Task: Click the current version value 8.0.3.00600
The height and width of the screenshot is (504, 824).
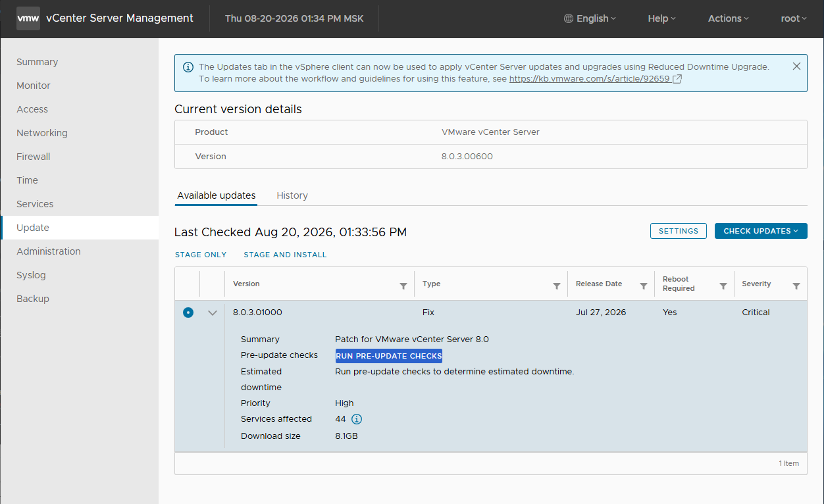Action: tap(467, 157)
